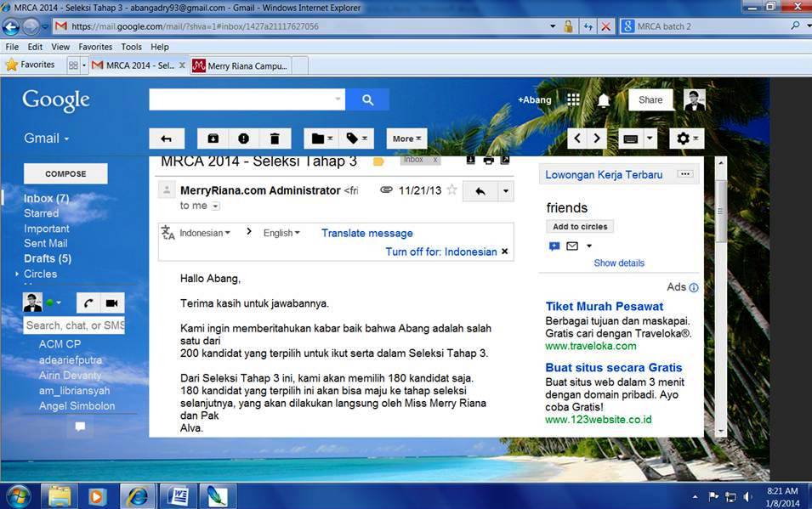Screen dimensions: 812x509
Task: Click Show details link
Action: click(619, 263)
